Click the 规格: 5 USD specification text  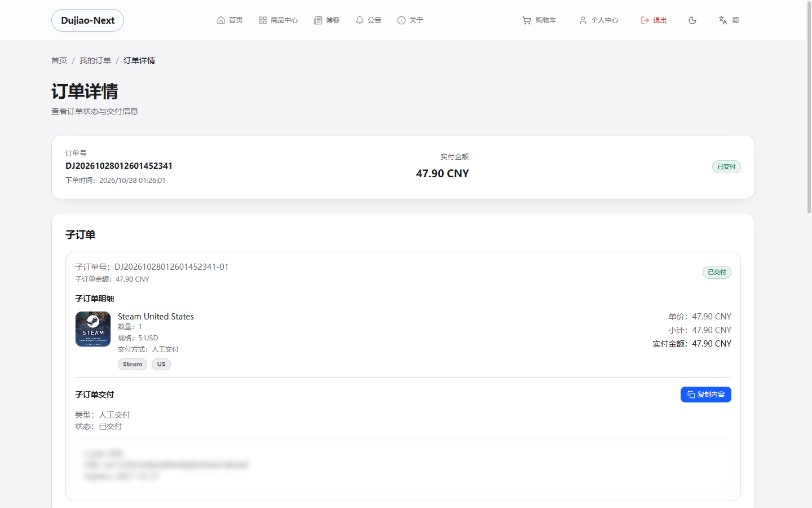pyautogui.click(x=138, y=338)
